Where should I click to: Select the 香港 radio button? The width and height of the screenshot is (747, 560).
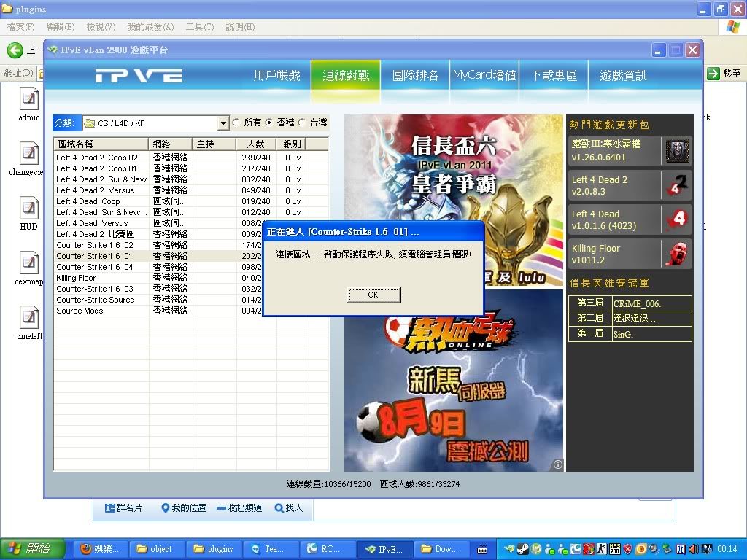(x=269, y=122)
